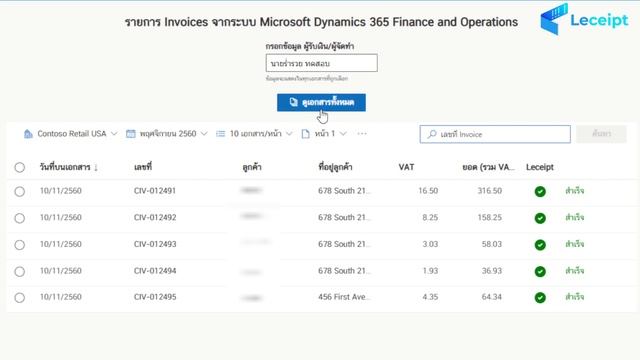Click the page icon beside หน้า 1
This screenshot has width=640, height=360.
pos(305,134)
